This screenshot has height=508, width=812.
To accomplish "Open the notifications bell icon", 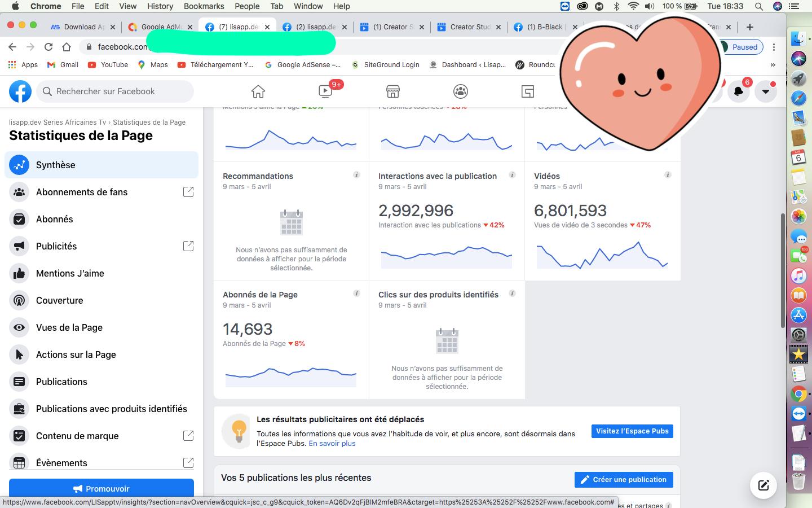I will 738,91.
